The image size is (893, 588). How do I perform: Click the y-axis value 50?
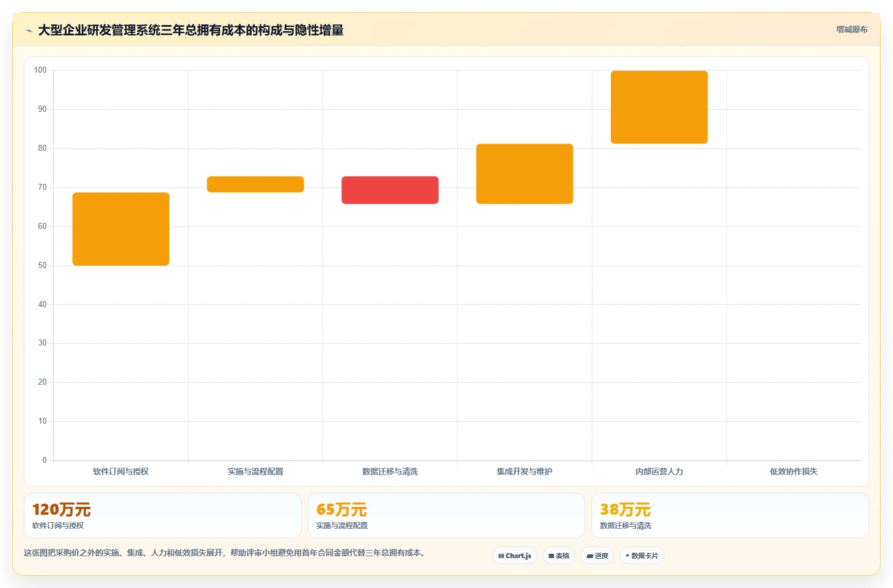(42, 266)
